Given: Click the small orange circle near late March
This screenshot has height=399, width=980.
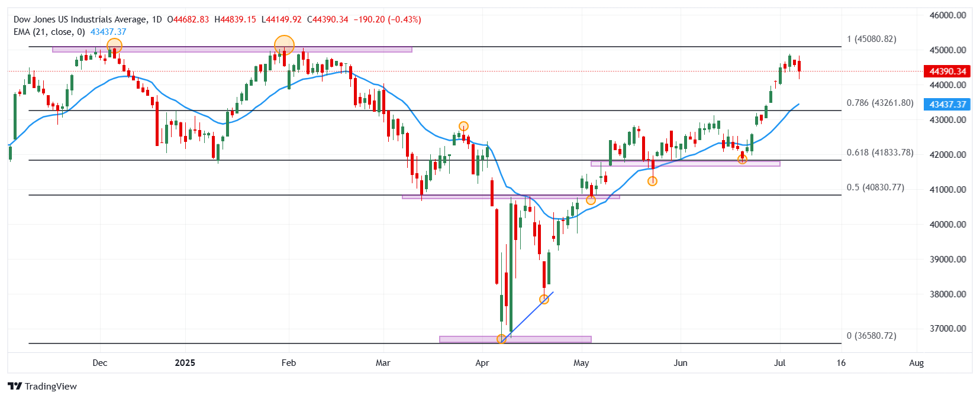Looking at the screenshot, I should 463,126.
